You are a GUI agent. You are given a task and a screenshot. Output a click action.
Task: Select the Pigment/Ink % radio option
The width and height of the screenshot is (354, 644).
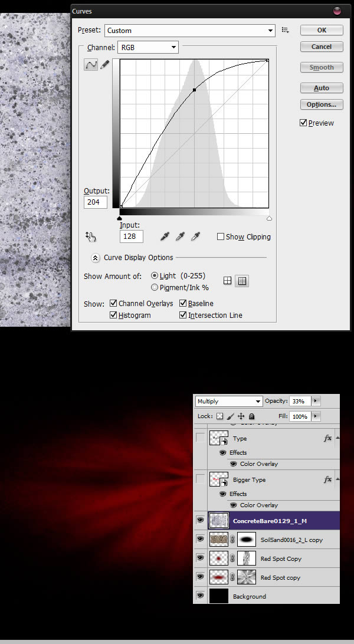click(155, 288)
